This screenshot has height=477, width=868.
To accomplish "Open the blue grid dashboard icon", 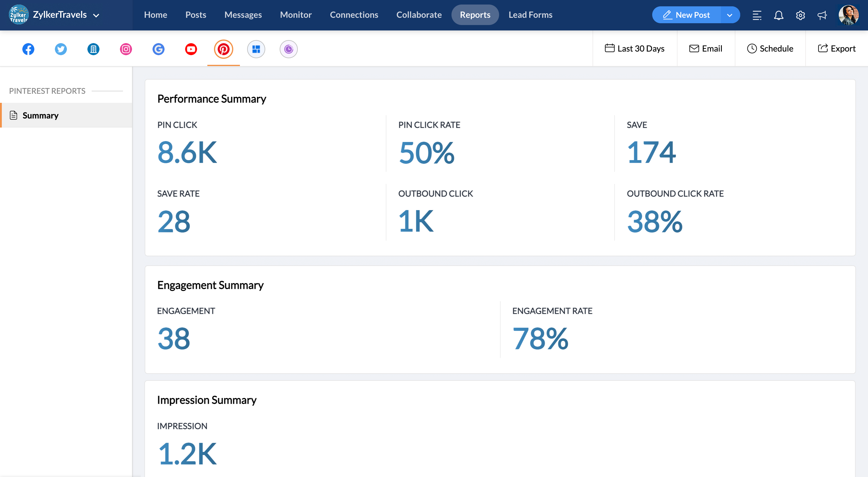I will (x=256, y=49).
